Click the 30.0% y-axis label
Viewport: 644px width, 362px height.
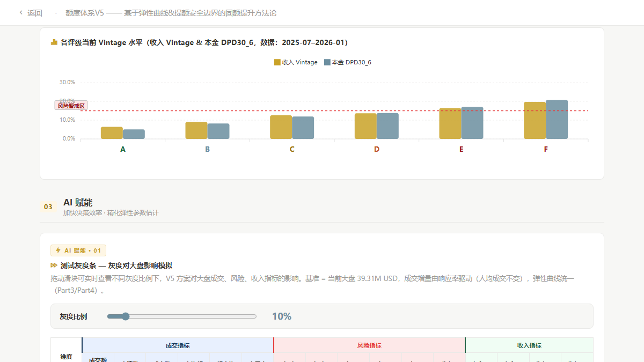point(67,82)
